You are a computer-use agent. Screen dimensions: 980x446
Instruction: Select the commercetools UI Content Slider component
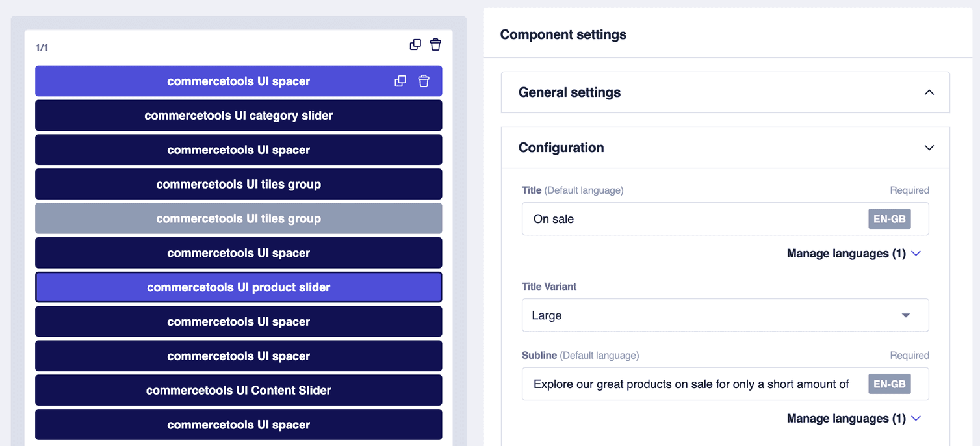(238, 390)
